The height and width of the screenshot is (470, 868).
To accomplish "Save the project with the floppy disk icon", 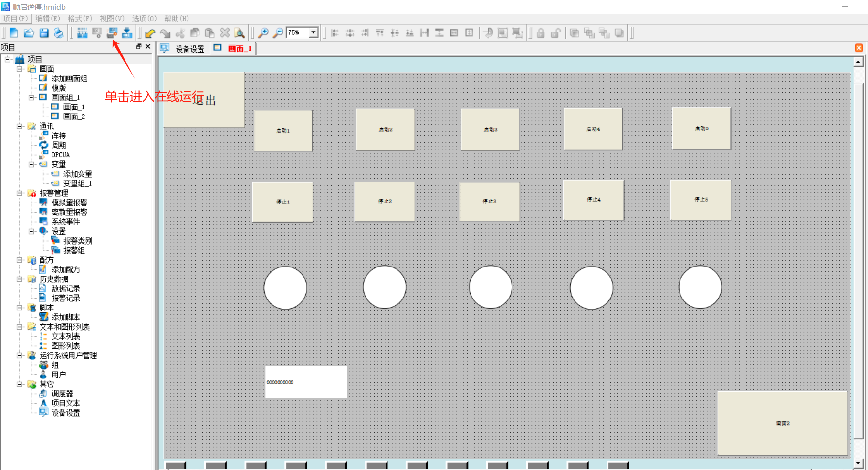I will click(x=44, y=33).
